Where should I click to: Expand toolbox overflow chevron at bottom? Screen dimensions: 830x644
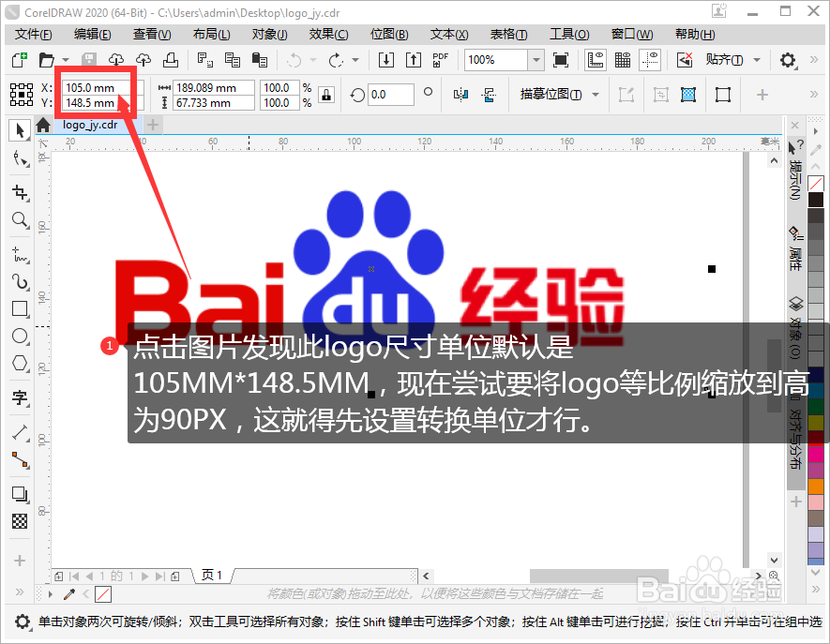[x=20, y=592]
